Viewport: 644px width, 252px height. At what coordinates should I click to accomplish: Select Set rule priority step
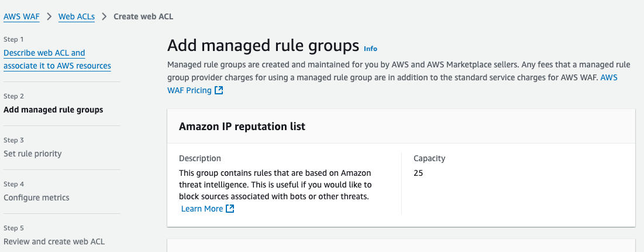coord(32,154)
